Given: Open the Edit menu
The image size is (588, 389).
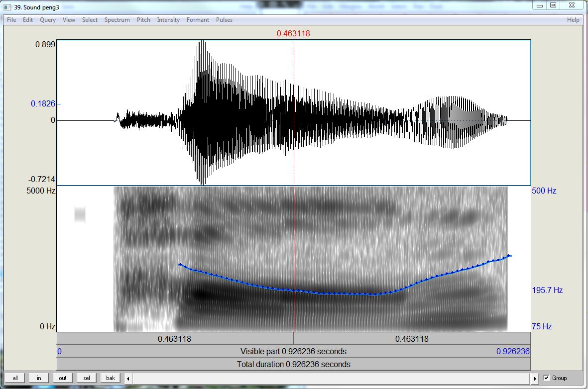Looking at the screenshot, I should [28, 20].
